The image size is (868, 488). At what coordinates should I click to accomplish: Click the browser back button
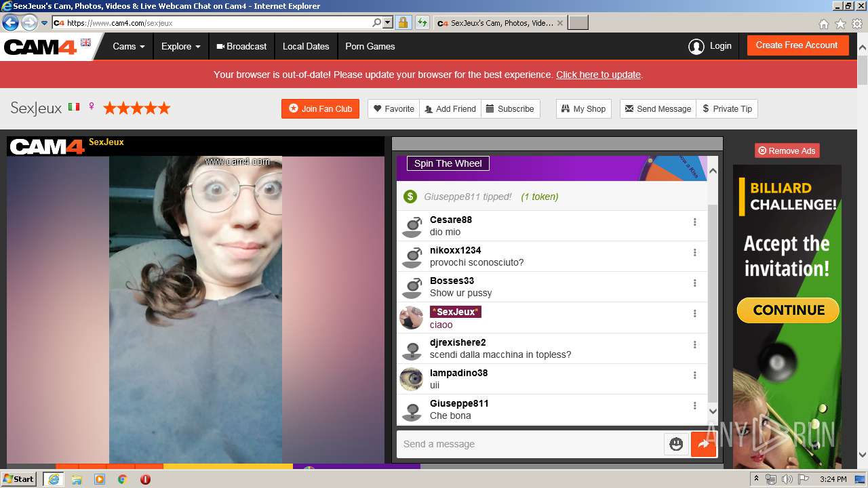(x=10, y=23)
